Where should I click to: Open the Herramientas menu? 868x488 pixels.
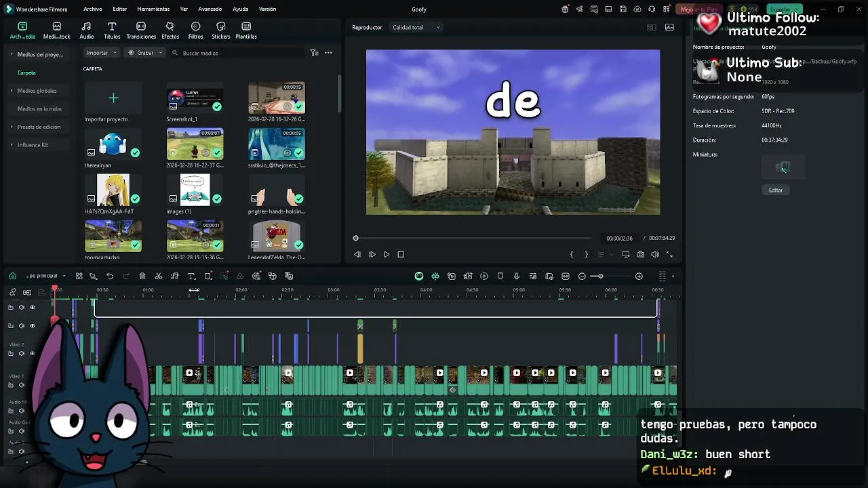pos(153,9)
